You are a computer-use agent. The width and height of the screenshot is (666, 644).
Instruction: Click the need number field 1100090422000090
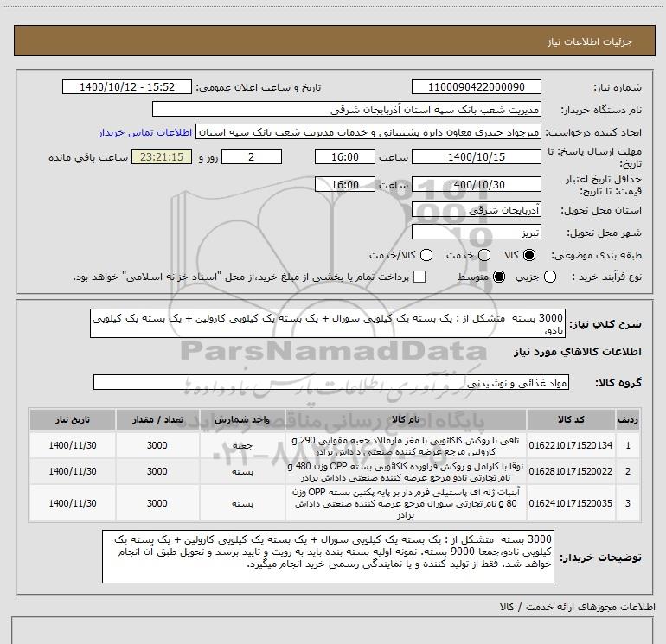tap(476, 87)
